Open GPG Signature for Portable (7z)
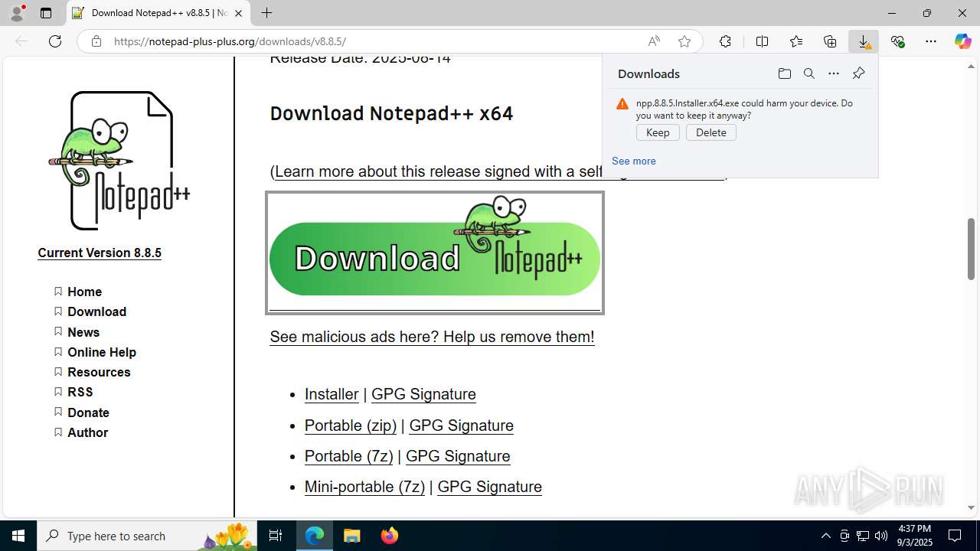980x551 pixels. tap(458, 456)
